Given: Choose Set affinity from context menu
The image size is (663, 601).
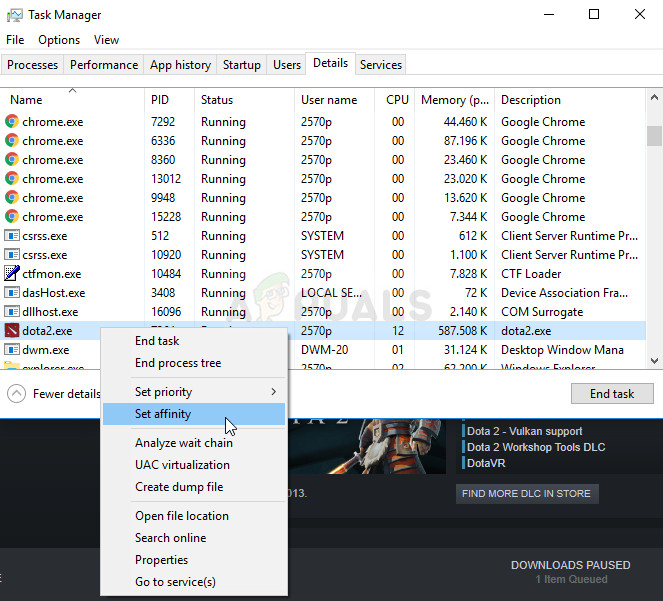Looking at the screenshot, I should [x=163, y=414].
